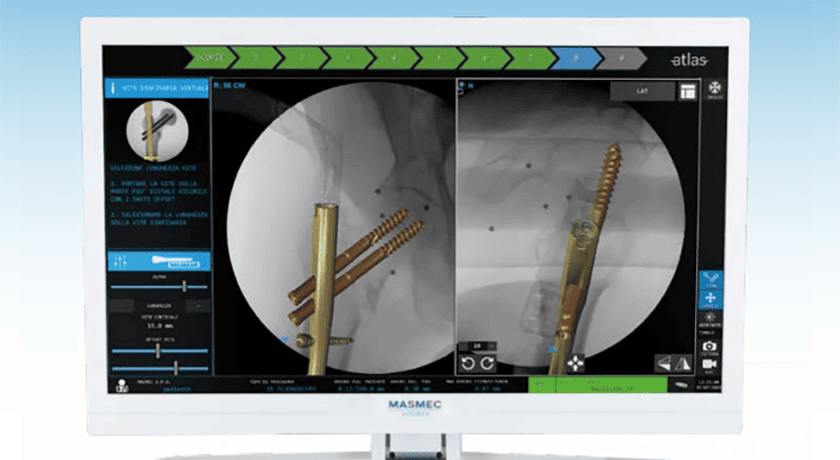The width and height of the screenshot is (840, 460).
Task: Go to workflow step 2 arrow
Action: 302,58
